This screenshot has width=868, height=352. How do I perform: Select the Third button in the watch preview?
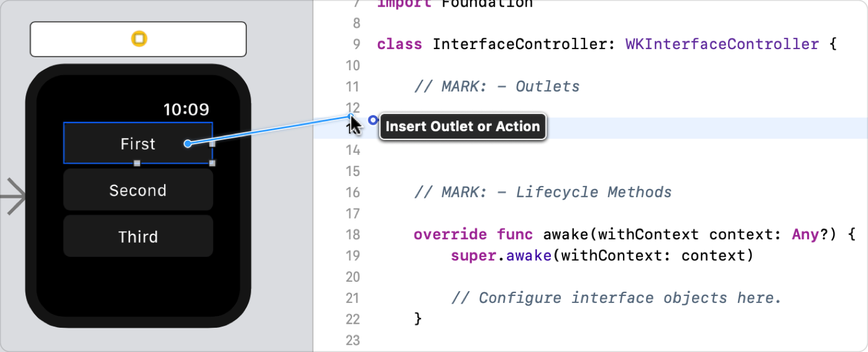click(138, 236)
